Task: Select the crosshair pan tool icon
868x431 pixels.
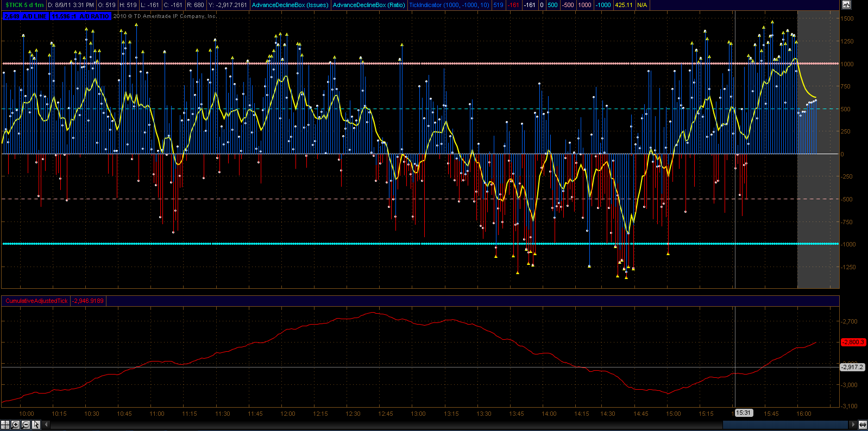Action: pyautogui.click(x=5, y=424)
